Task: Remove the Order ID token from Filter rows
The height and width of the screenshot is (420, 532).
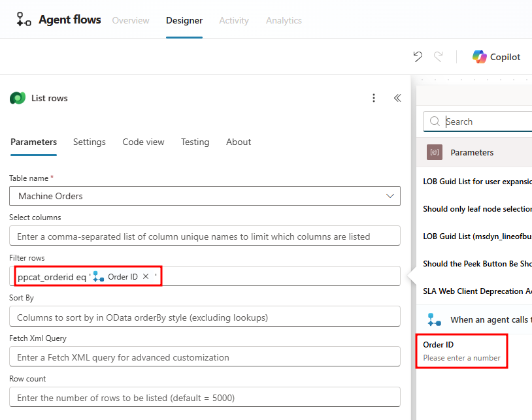Action: (146, 276)
